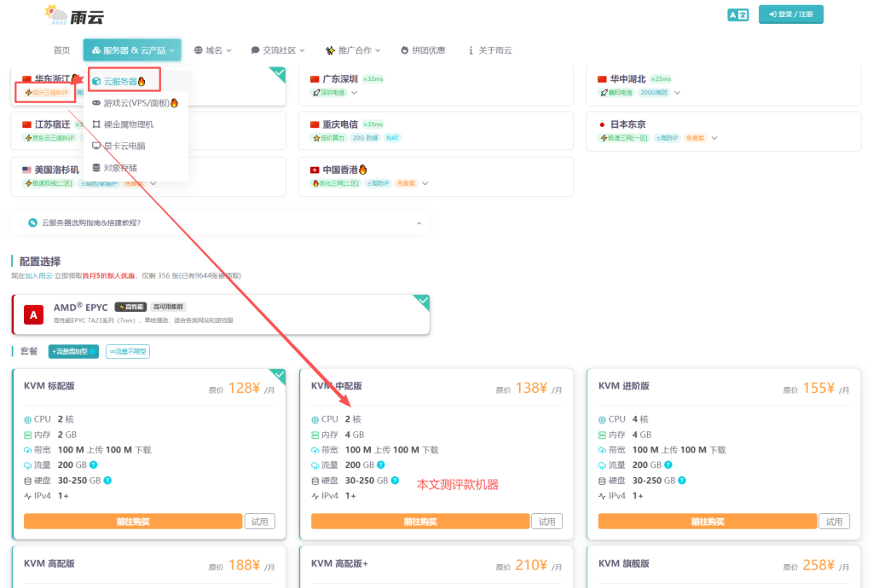Click 前往购买 for KVM 中配版

[x=420, y=522]
